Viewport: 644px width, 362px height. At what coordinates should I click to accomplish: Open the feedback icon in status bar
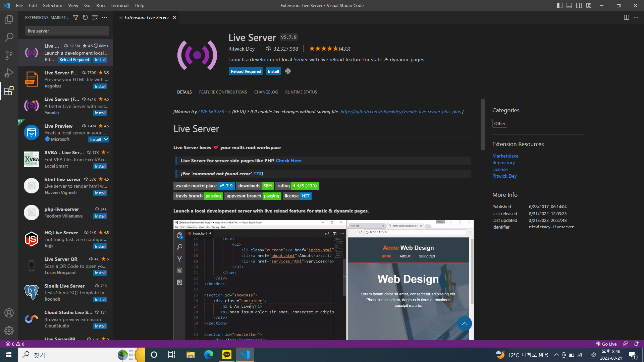point(625,344)
